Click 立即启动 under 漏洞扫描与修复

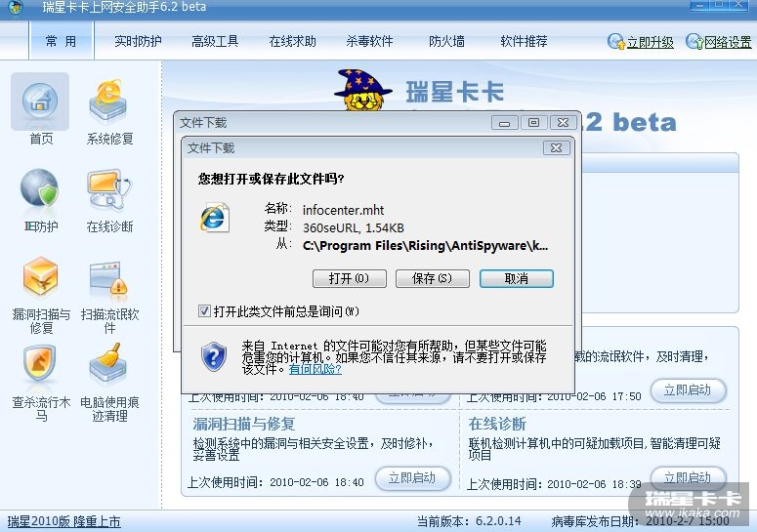tap(412, 478)
